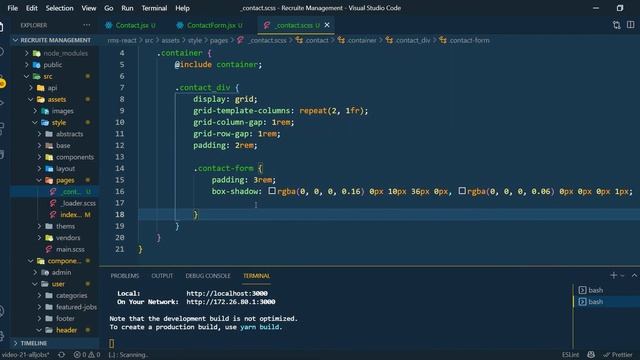Image resolution: width=640 pixels, height=360 pixels.
Task: Open first rgba 0.16 color swatch
Action: (x=272, y=191)
